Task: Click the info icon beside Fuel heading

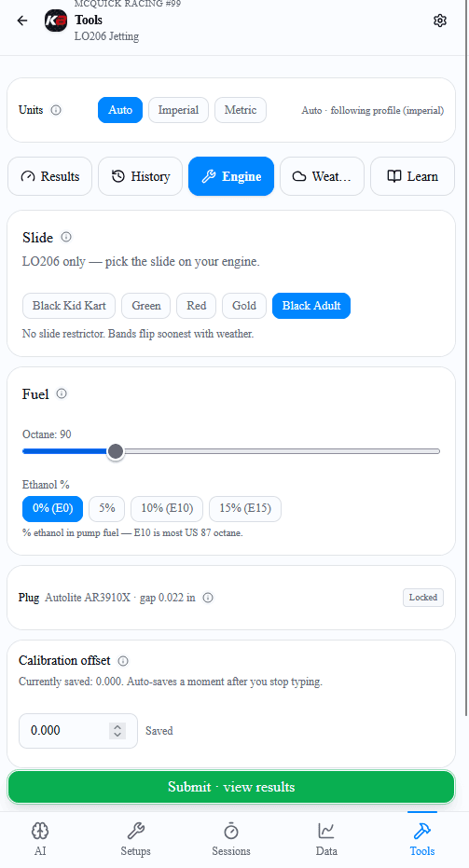Action: [x=62, y=393]
